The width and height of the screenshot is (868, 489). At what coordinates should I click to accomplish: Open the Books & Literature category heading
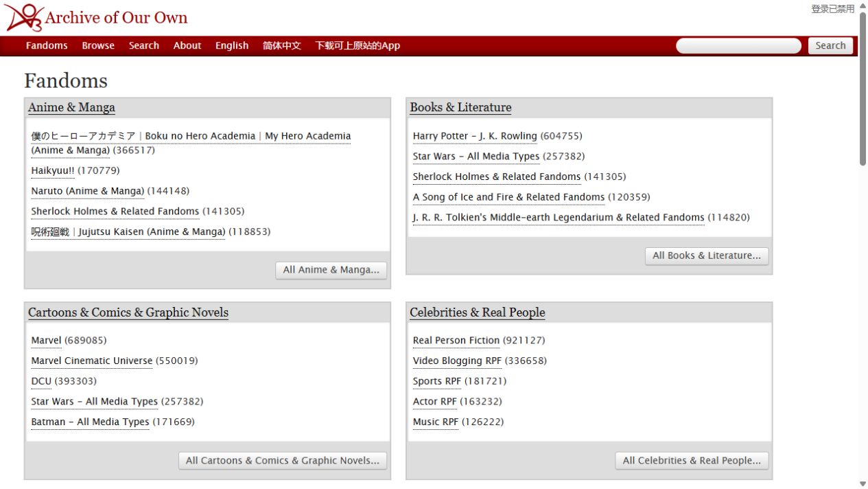[x=460, y=107]
